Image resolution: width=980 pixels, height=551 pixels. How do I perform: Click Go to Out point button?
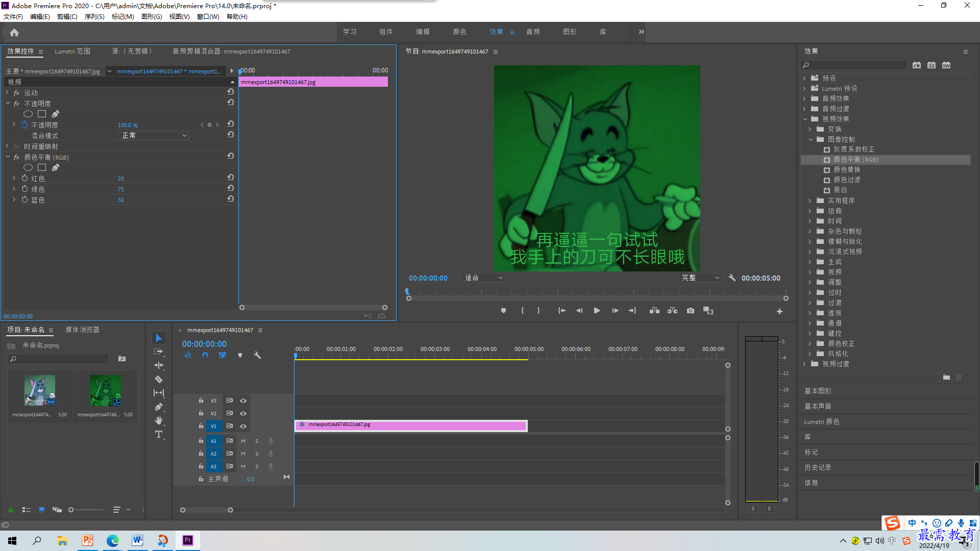[x=632, y=311]
